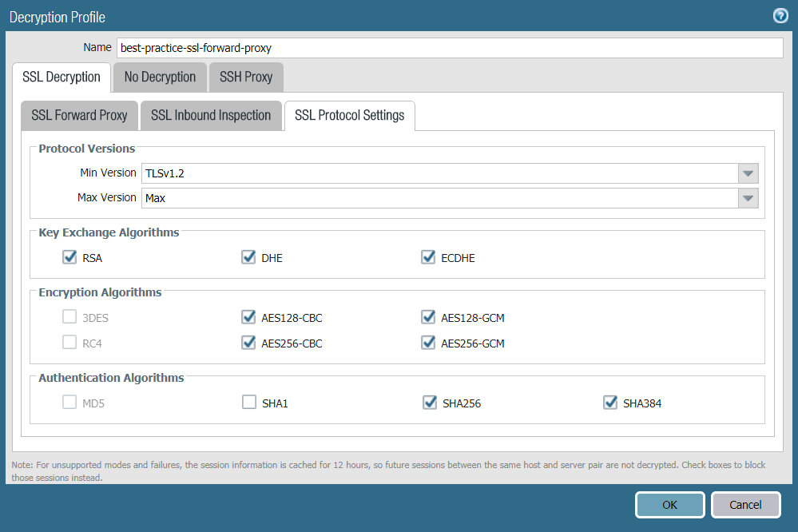This screenshot has height=532, width=798.
Task: Toggle the SHA384 checkbox
Action: click(x=610, y=403)
